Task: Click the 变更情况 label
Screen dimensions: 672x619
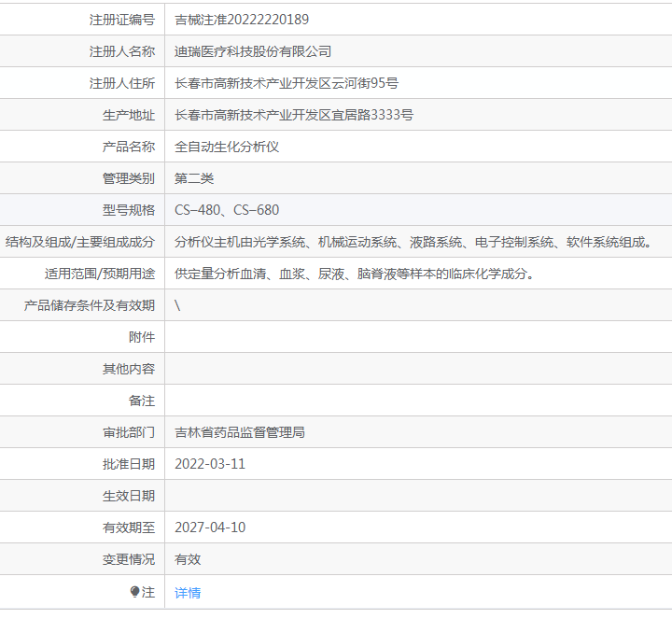Action: (x=129, y=559)
